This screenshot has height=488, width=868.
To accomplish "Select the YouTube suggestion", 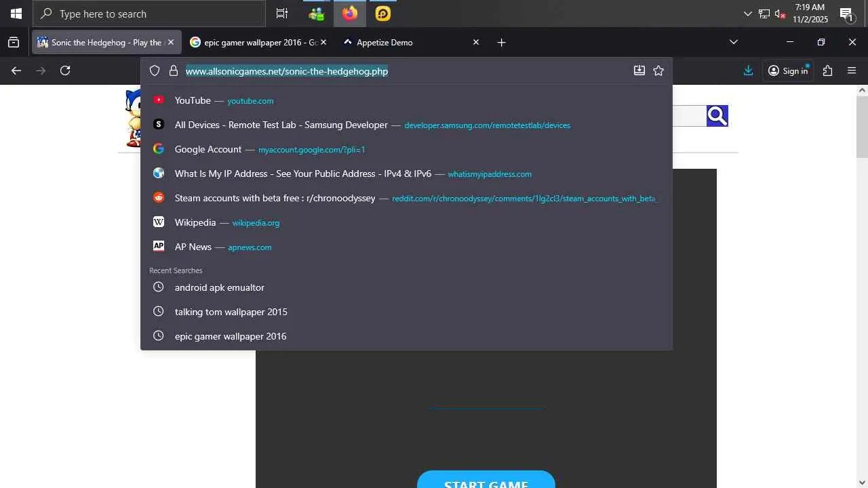I will [406, 100].
